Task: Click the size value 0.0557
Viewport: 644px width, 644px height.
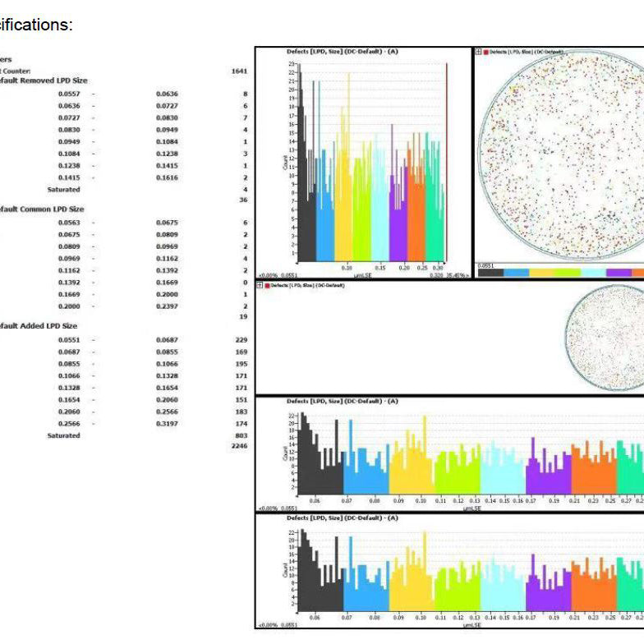Action: coord(69,94)
